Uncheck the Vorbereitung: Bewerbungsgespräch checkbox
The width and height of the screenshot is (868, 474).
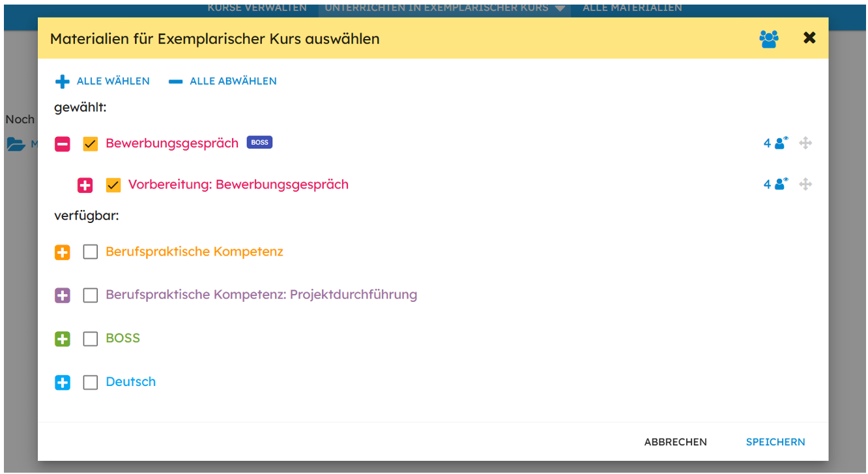click(x=113, y=185)
